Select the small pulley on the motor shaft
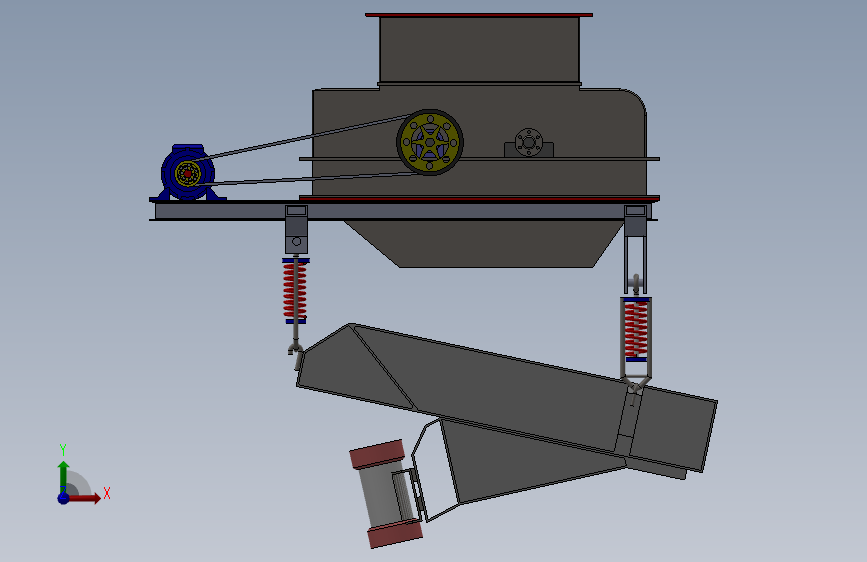Screen dimensions: 867x562 [188, 174]
